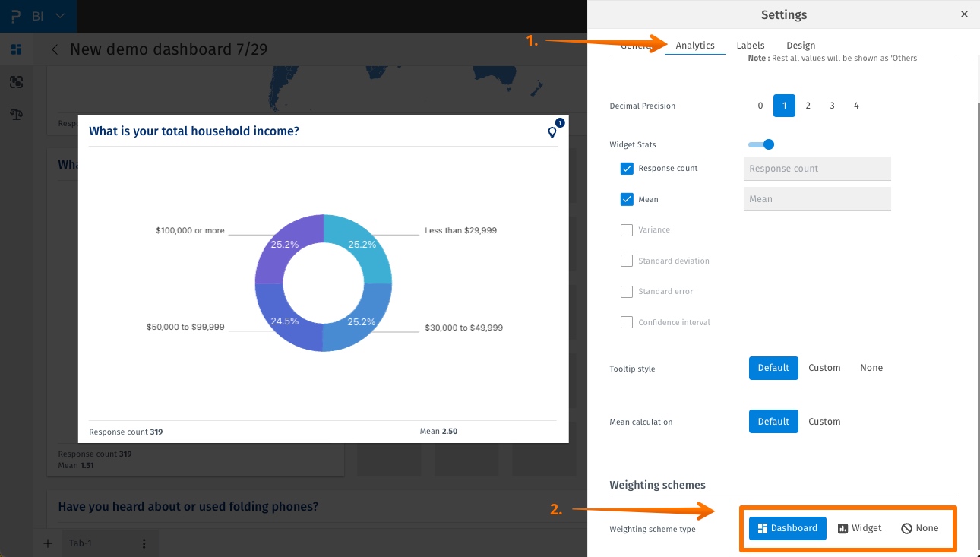The width and height of the screenshot is (980, 557).
Task: Uncheck the Mean statistic
Action: click(627, 199)
